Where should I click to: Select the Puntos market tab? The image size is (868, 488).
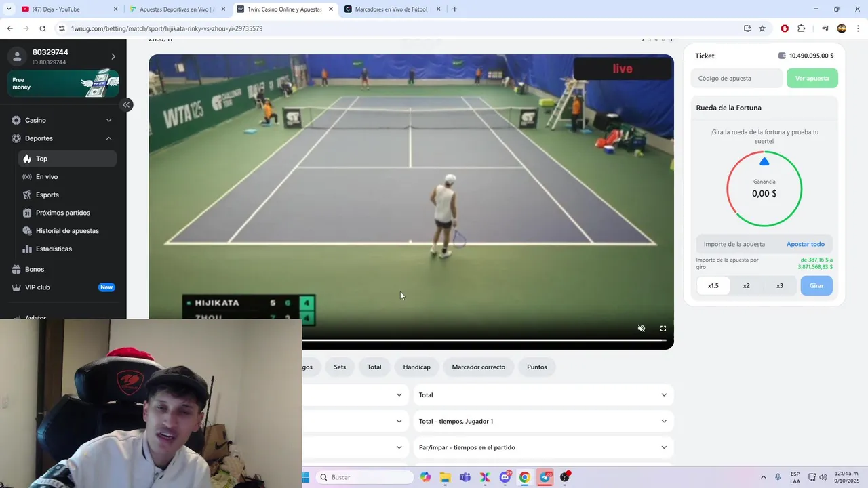537,367
